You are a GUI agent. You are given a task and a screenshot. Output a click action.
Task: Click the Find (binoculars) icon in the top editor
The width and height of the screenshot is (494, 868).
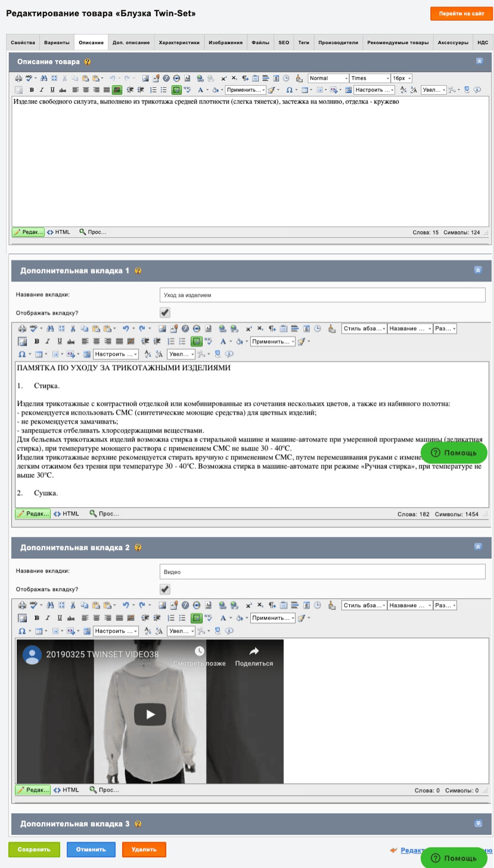(x=44, y=78)
